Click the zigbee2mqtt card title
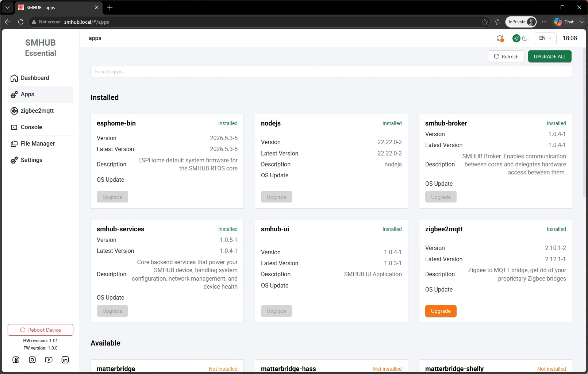588x374 pixels. 444,229
